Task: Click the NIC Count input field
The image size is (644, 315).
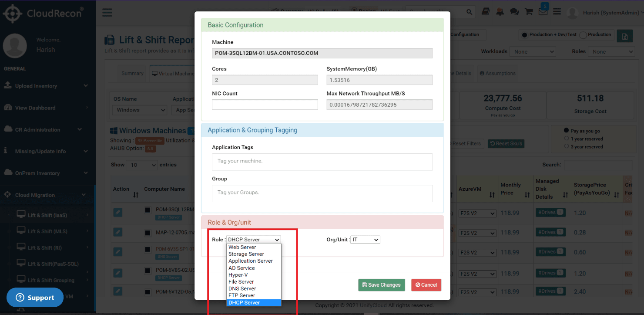Action: 265,105
